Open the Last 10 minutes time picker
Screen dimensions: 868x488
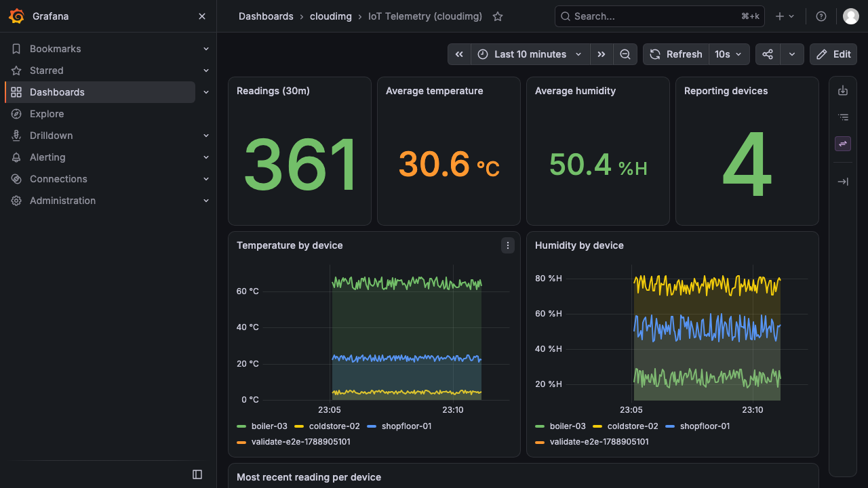point(530,54)
